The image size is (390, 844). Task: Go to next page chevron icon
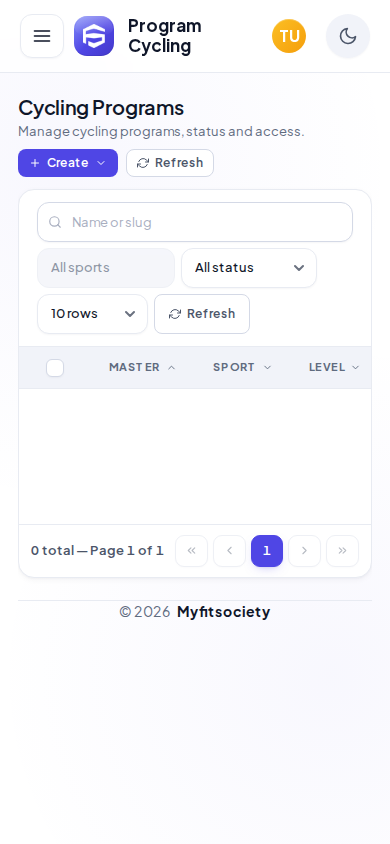click(x=304, y=551)
